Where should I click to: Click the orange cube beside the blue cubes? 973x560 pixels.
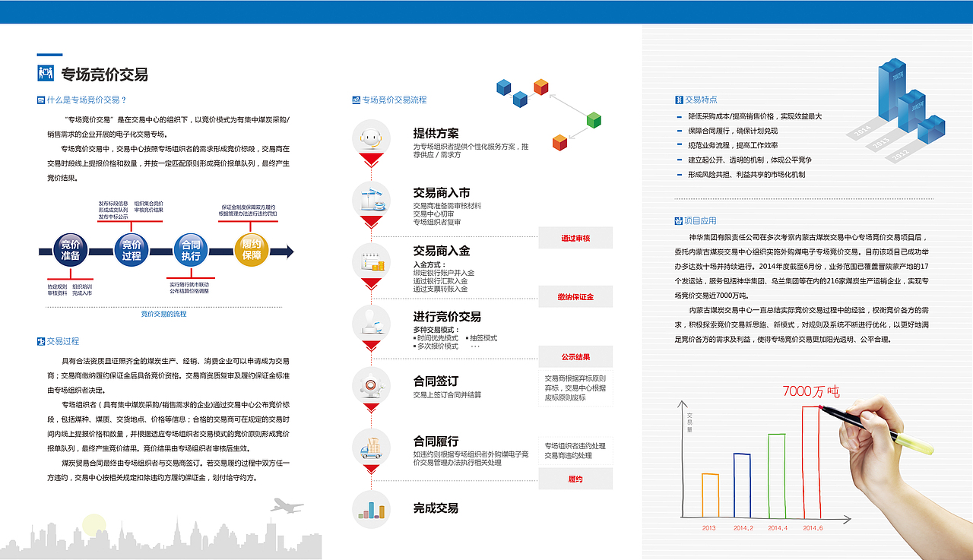click(x=541, y=87)
